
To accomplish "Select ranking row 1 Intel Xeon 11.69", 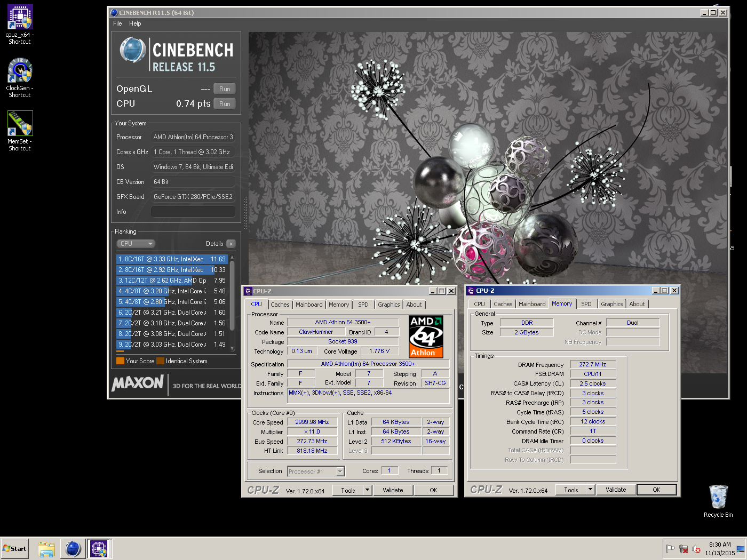I will (172, 259).
